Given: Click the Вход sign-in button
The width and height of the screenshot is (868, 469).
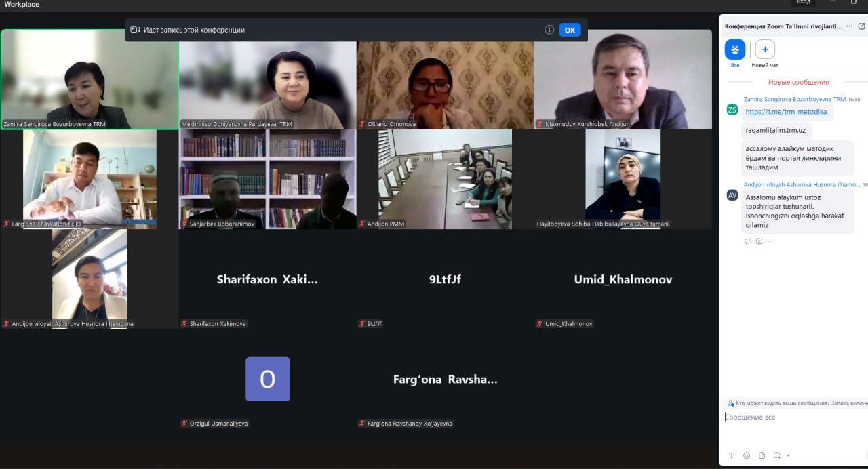Looking at the screenshot, I should [x=804, y=3].
